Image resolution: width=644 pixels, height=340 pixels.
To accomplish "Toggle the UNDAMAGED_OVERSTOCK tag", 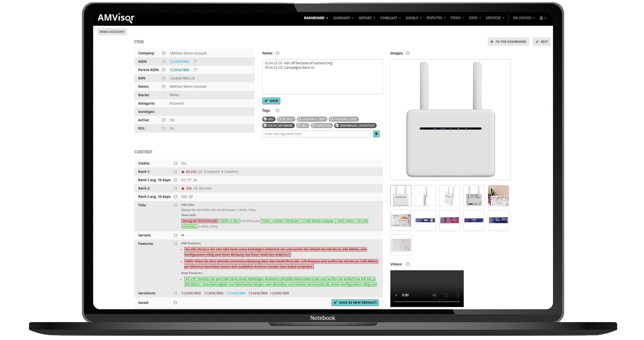I will pyautogui.click(x=355, y=125).
